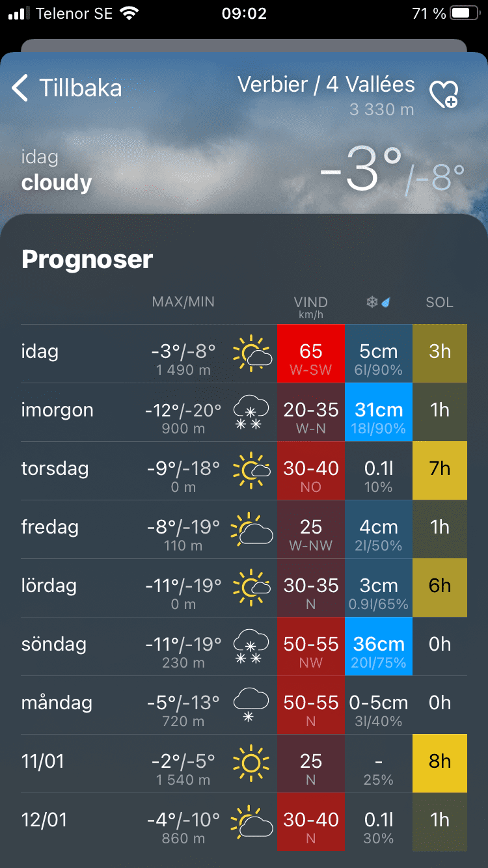
Task: Tap the VIND km/h column header
Action: [311, 306]
